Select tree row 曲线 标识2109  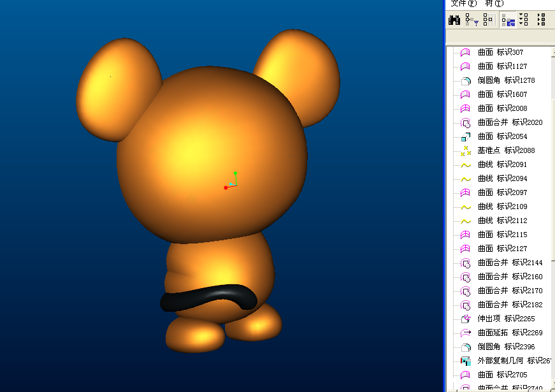[493, 207]
